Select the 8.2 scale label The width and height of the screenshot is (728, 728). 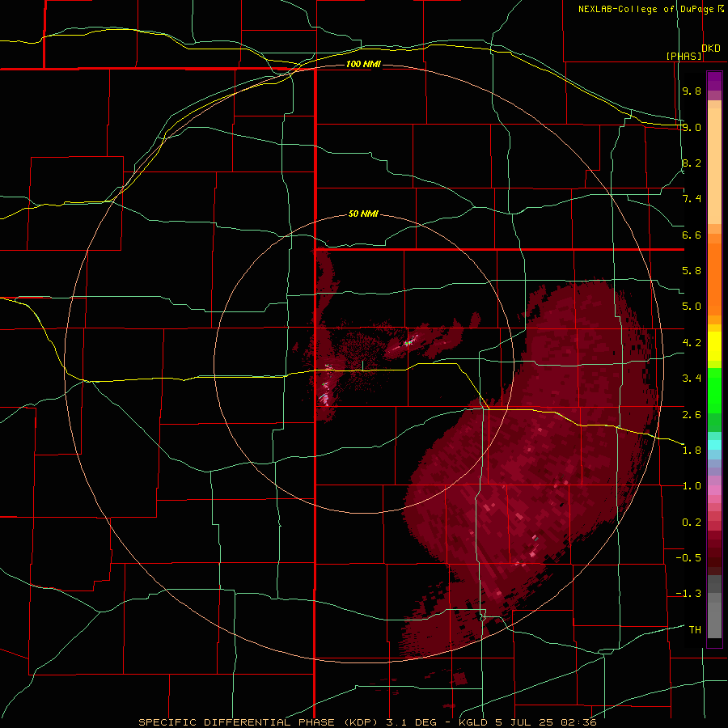[692, 163]
